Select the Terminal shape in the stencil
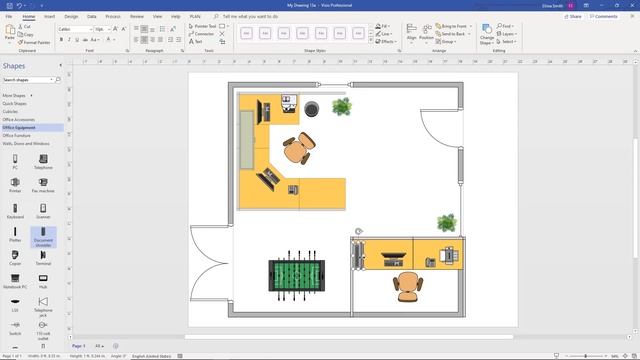 click(43, 258)
